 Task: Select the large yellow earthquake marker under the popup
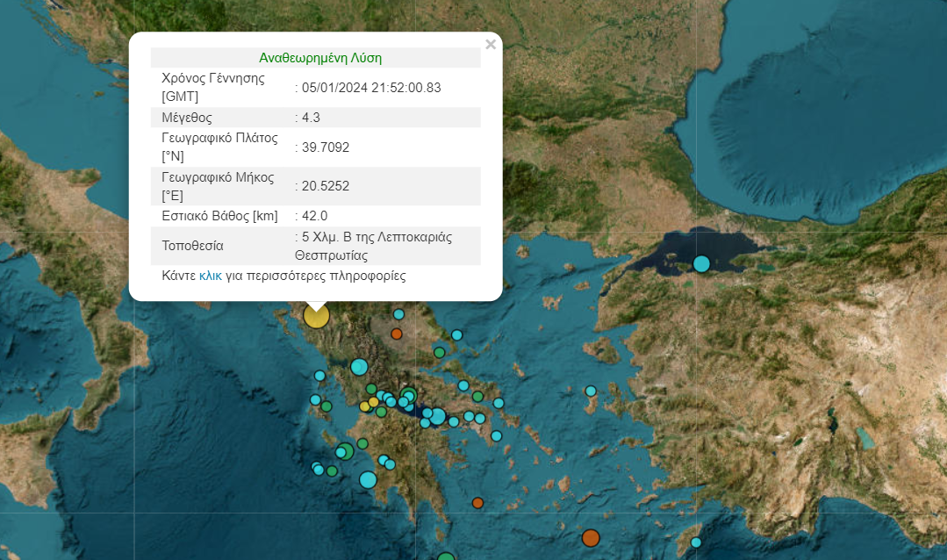tap(316, 315)
